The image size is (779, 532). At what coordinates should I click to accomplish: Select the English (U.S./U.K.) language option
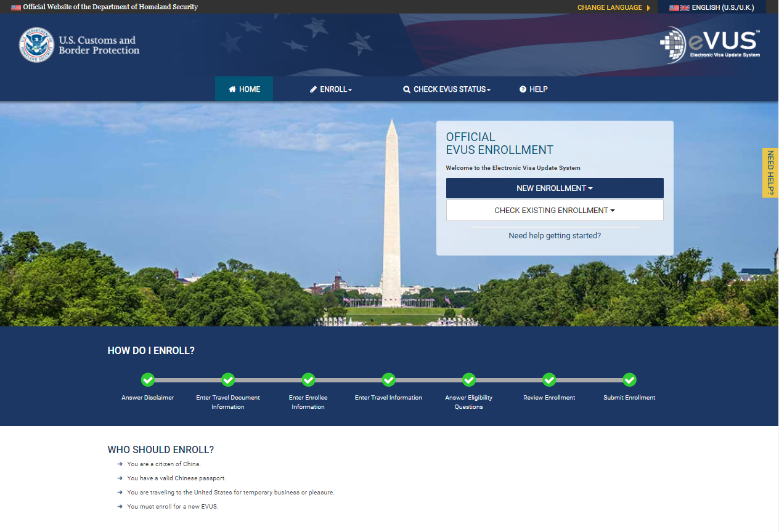click(712, 7)
